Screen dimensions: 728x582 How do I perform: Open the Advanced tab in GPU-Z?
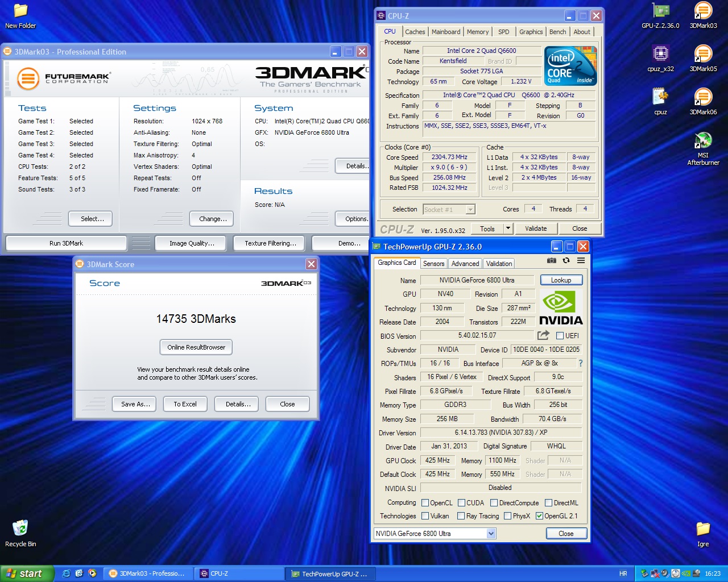[x=465, y=264]
